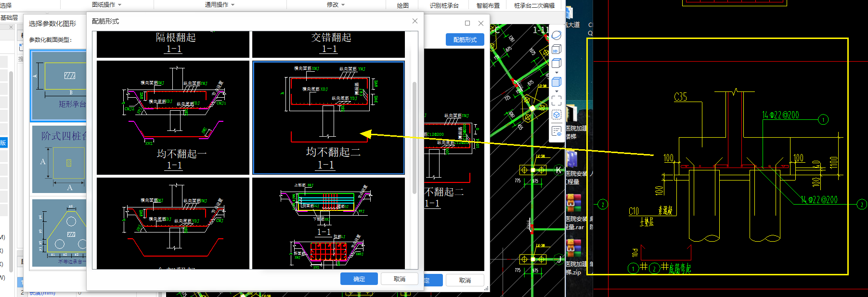The width and height of the screenshot is (868, 297).
Task: Close the 选择参数化图形 dialog
Action: [x=481, y=23]
